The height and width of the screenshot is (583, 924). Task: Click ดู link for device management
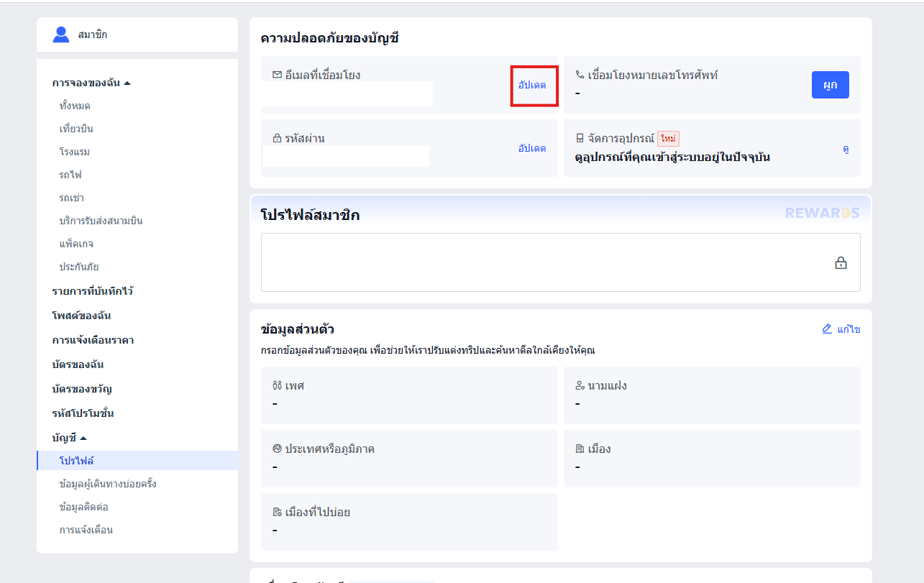pyautogui.click(x=846, y=149)
